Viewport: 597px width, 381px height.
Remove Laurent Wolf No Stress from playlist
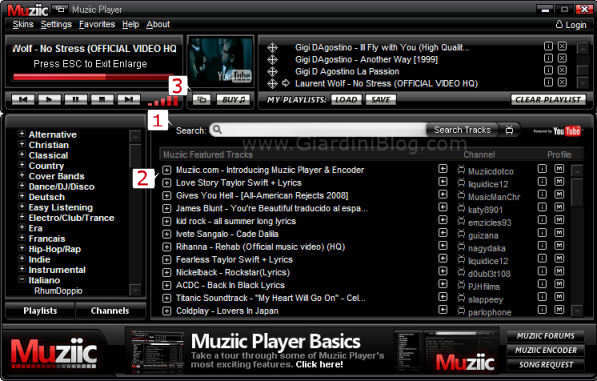click(562, 82)
